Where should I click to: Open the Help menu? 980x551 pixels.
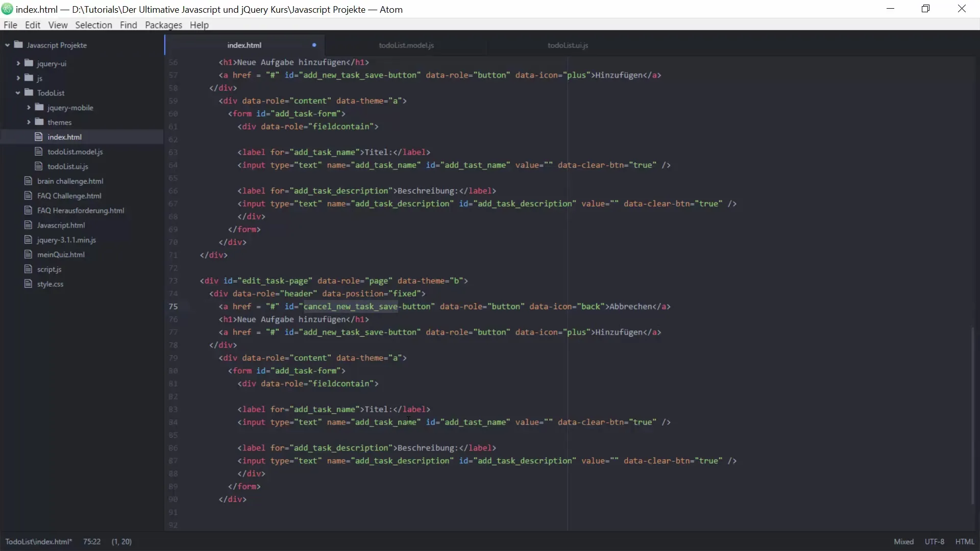click(199, 25)
